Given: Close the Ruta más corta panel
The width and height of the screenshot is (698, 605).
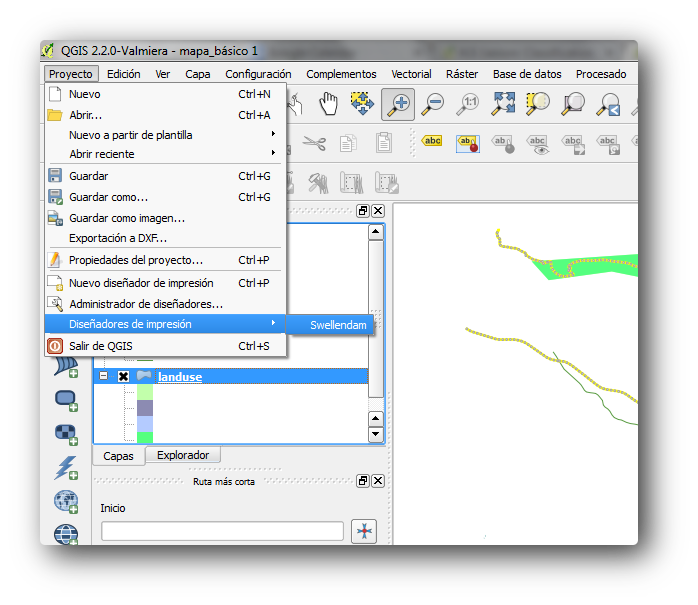Looking at the screenshot, I should 378,481.
